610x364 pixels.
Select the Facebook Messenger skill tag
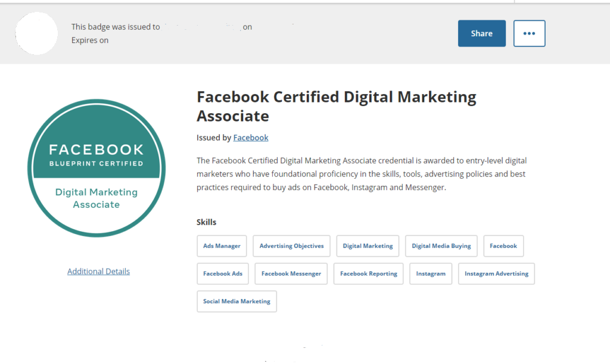coord(291,273)
